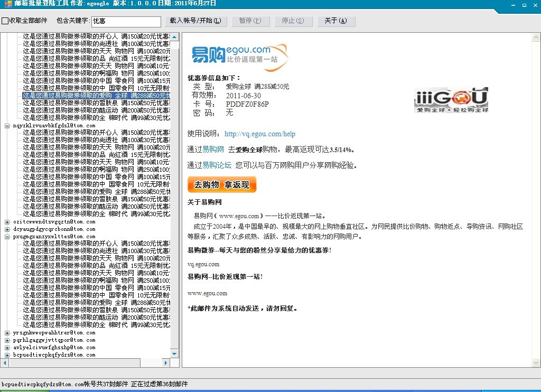Screen dimensions: 541x392
Task: Open 全棉时代 满99减30元 mail under pxugmgxanzyxwlttes account
Action: [x=96, y=325]
